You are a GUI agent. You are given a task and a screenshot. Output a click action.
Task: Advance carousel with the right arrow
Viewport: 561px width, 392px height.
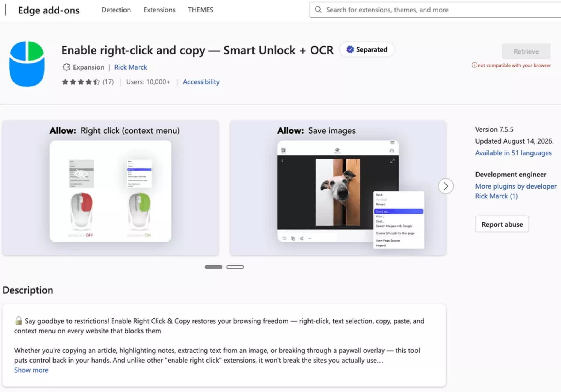pos(446,186)
